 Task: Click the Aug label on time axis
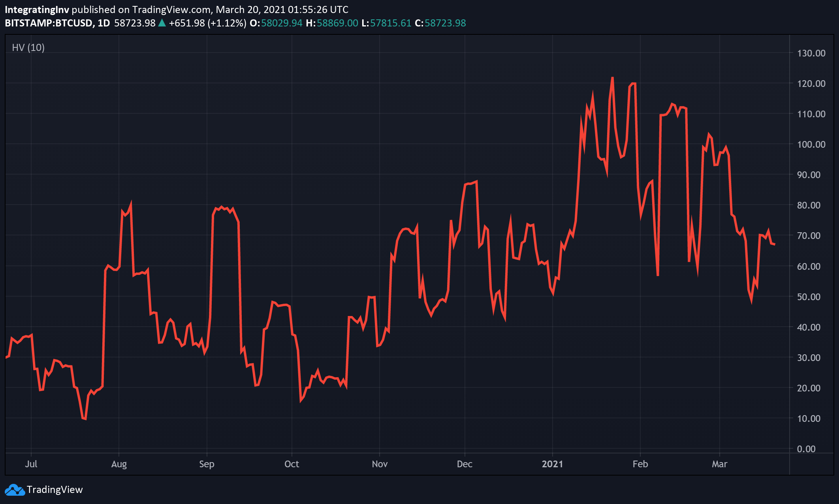pos(119,464)
